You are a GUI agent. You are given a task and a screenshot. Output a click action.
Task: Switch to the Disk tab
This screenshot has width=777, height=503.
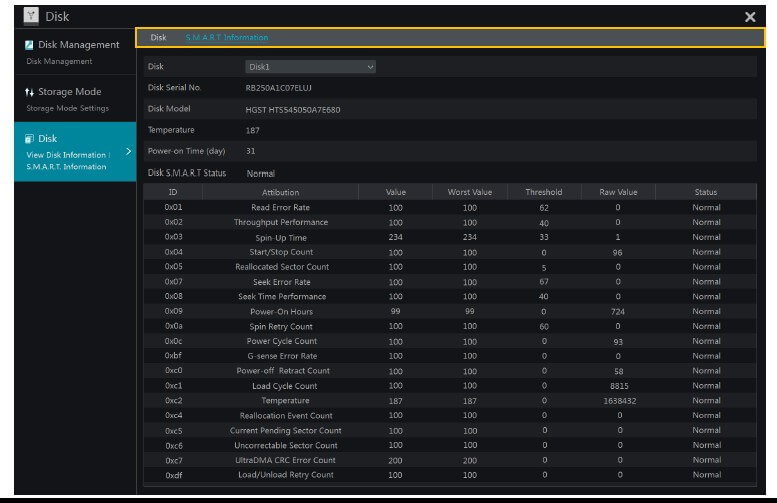coord(159,38)
